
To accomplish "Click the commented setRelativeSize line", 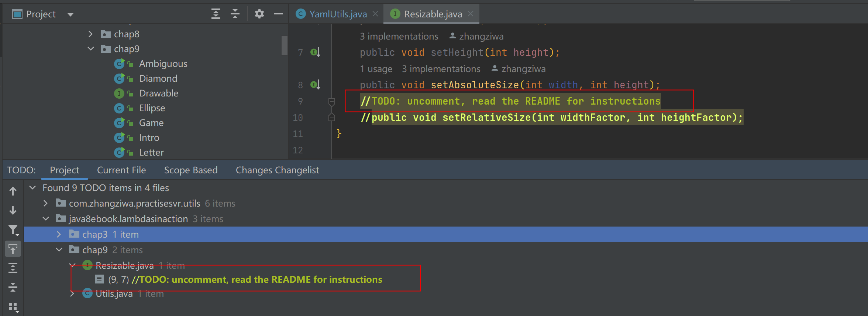I will pyautogui.click(x=552, y=118).
